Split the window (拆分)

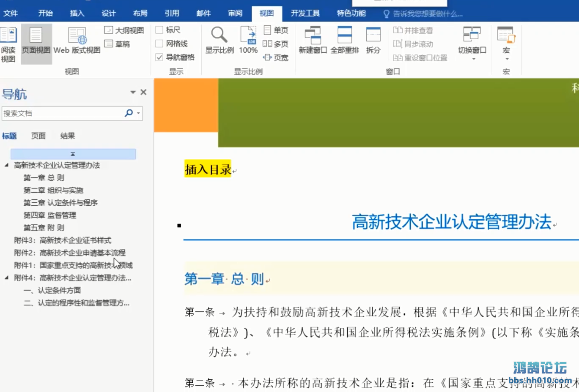point(373,41)
